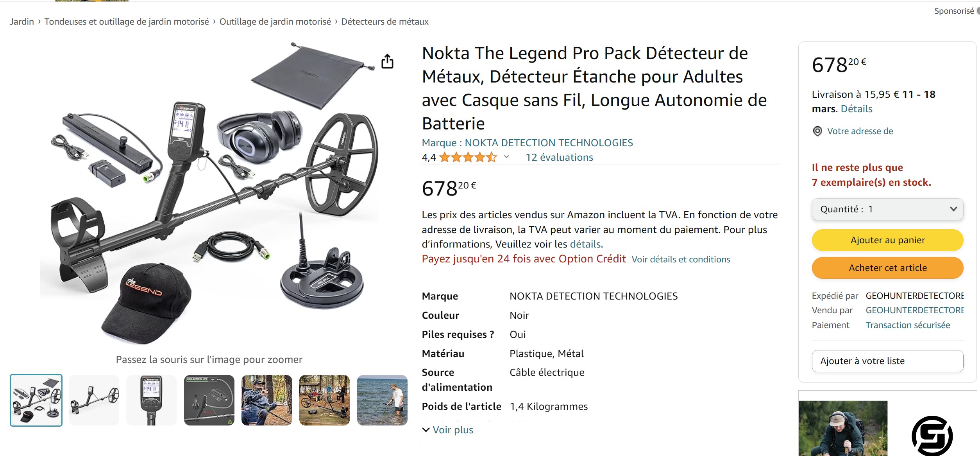Click the share icon above product image
The height and width of the screenshot is (456, 980).
click(387, 61)
